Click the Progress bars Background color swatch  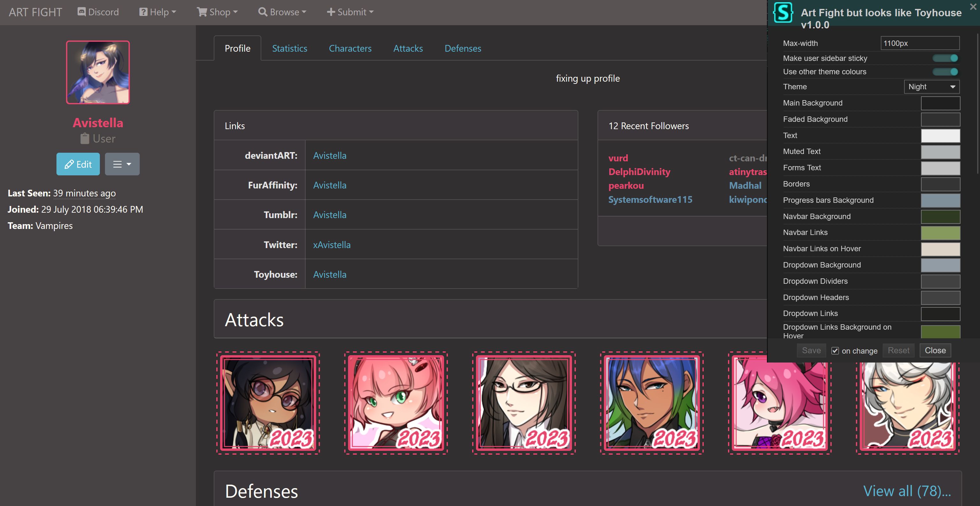coord(940,201)
